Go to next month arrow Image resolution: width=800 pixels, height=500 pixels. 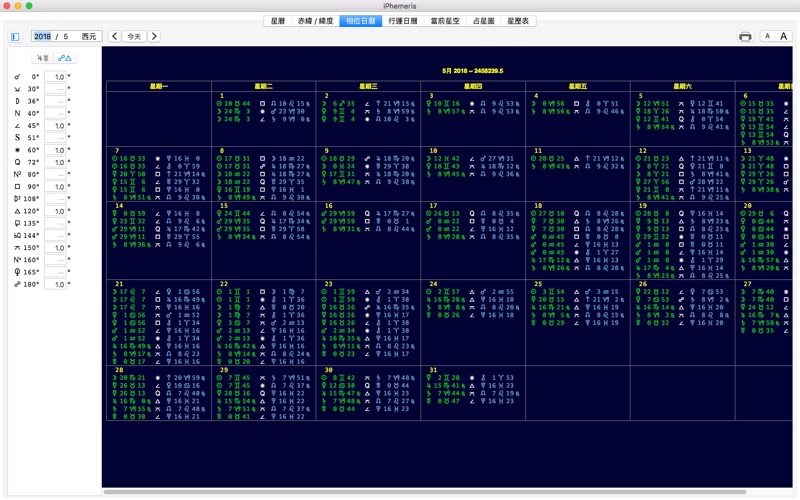tap(154, 37)
